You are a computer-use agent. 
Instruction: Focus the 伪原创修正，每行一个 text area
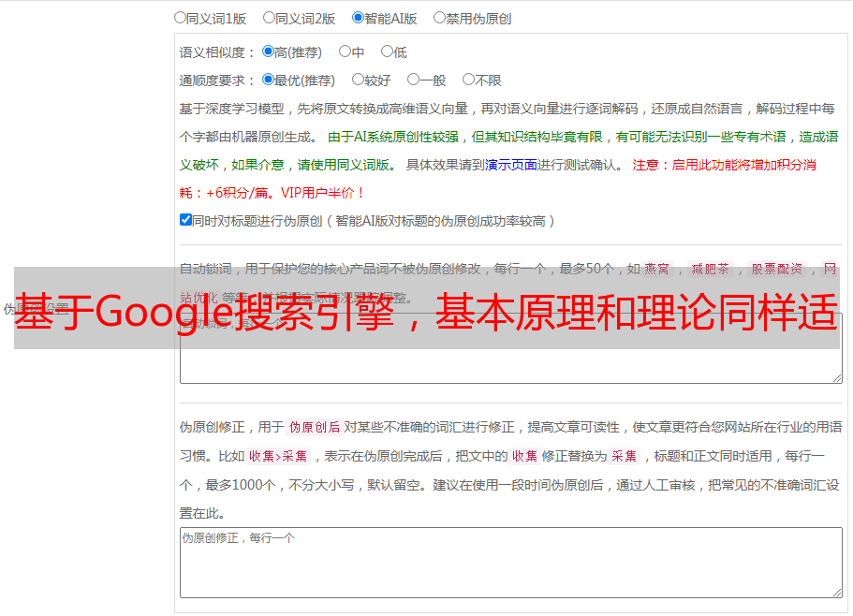tap(511, 563)
